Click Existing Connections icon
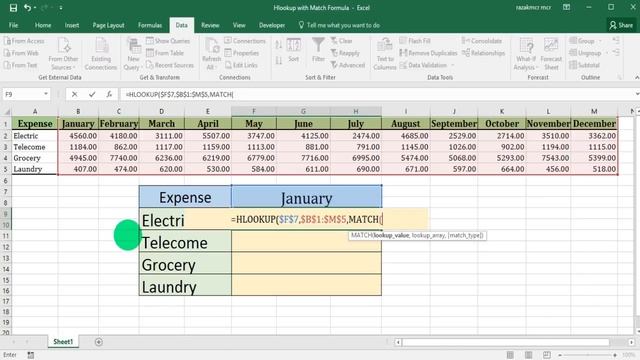Viewport: 640px width, 360px height. pos(101,53)
